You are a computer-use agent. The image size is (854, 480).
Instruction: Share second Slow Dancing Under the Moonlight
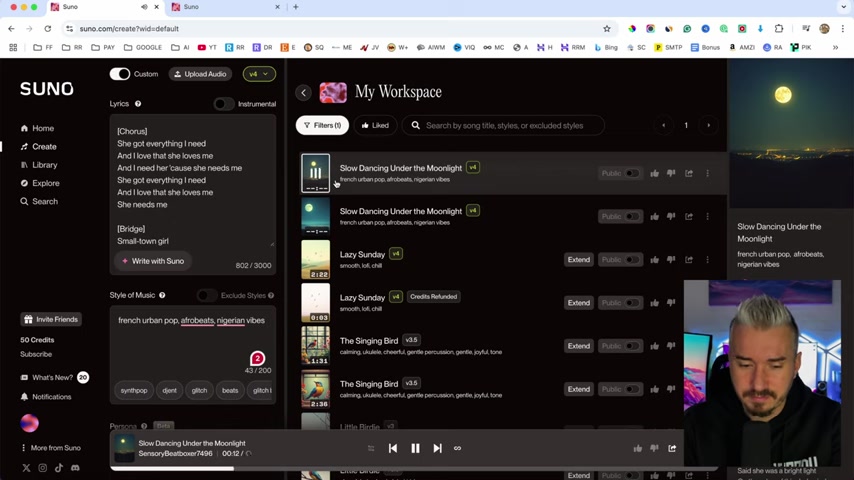coord(689,216)
